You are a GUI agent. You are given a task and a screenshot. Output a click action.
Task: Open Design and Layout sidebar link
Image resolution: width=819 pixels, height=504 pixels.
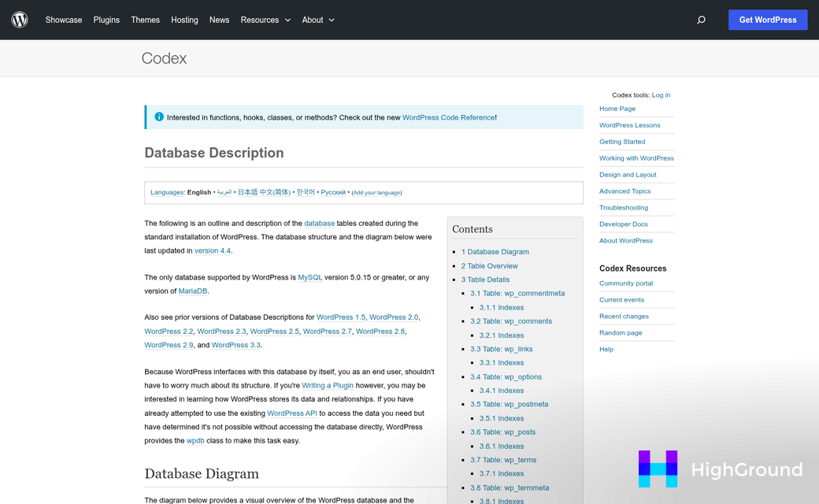[x=628, y=175]
